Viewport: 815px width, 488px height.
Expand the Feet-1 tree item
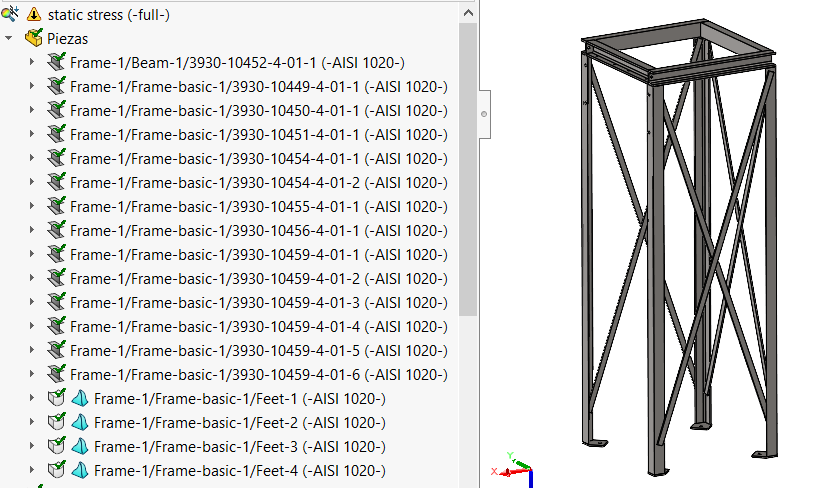click(x=32, y=398)
